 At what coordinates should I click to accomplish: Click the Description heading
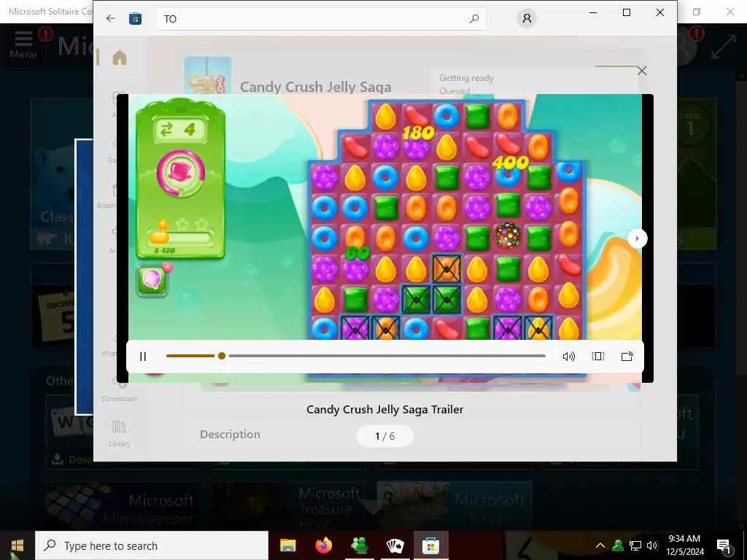click(x=230, y=435)
